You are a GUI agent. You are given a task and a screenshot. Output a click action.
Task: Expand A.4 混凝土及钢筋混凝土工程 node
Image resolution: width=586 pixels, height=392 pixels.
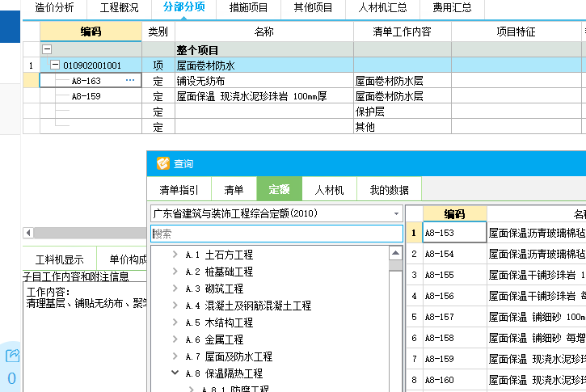[x=175, y=306]
